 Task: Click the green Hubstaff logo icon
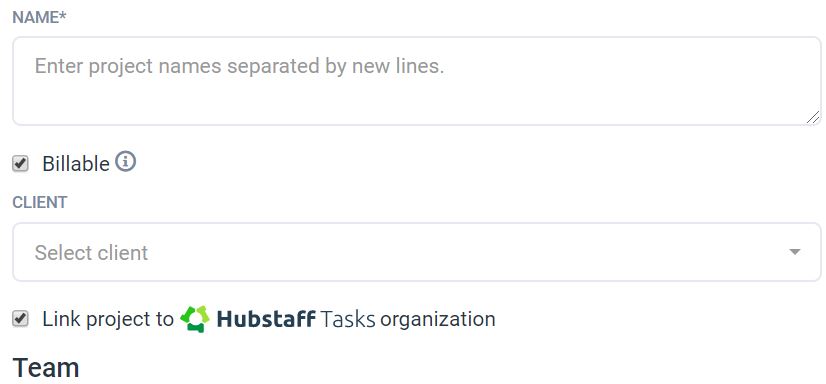[195, 319]
